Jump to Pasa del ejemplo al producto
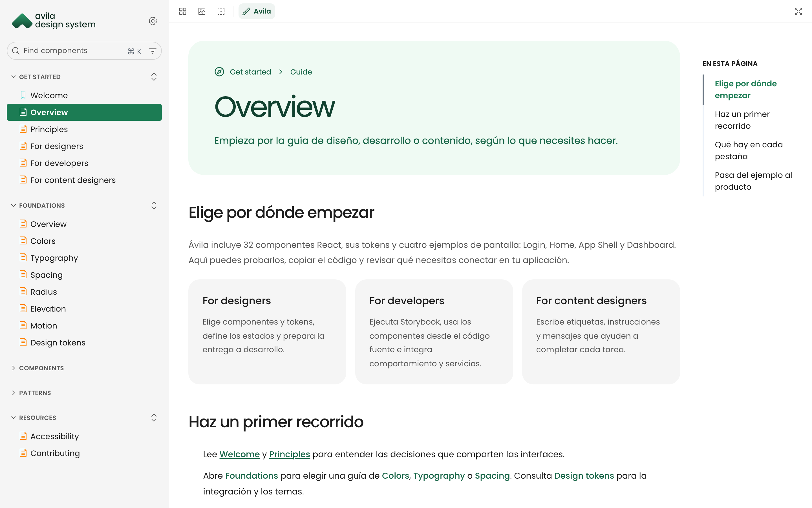The width and height of the screenshot is (812, 508). (x=753, y=181)
